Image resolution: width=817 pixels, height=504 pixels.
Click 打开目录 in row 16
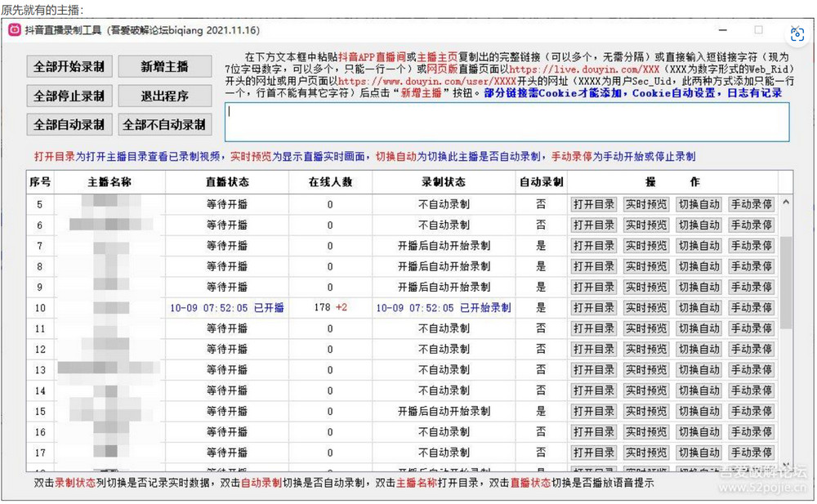(x=593, y=431)
